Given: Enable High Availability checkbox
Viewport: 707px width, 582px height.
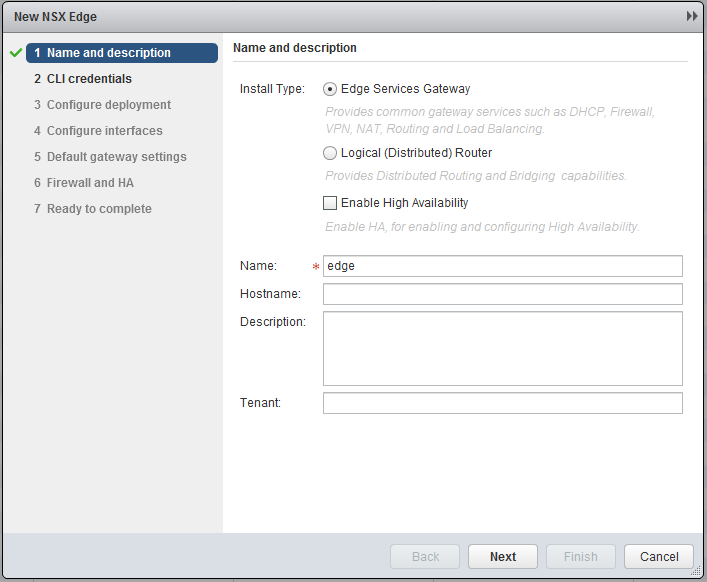Looking at the screenshot, I should tap(330, 203).
